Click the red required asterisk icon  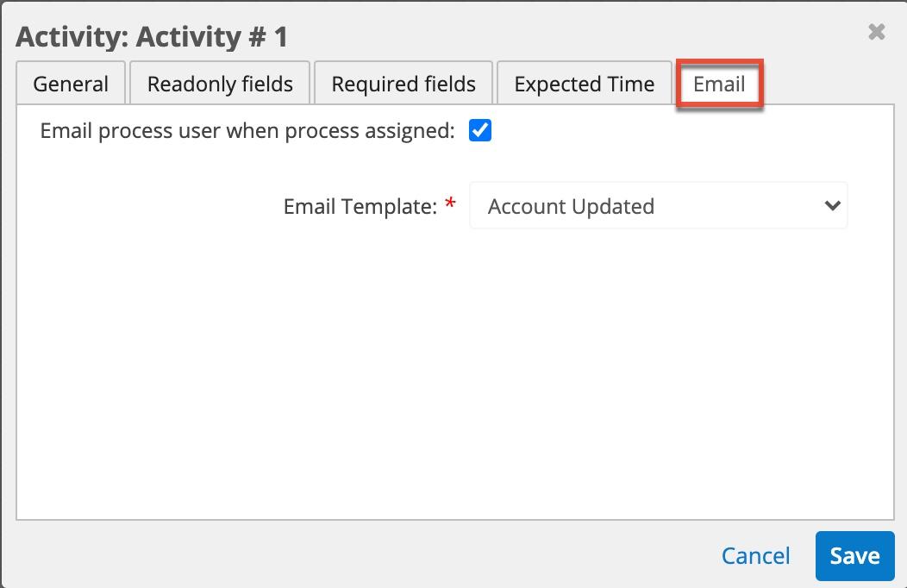(x=450, y=205)
